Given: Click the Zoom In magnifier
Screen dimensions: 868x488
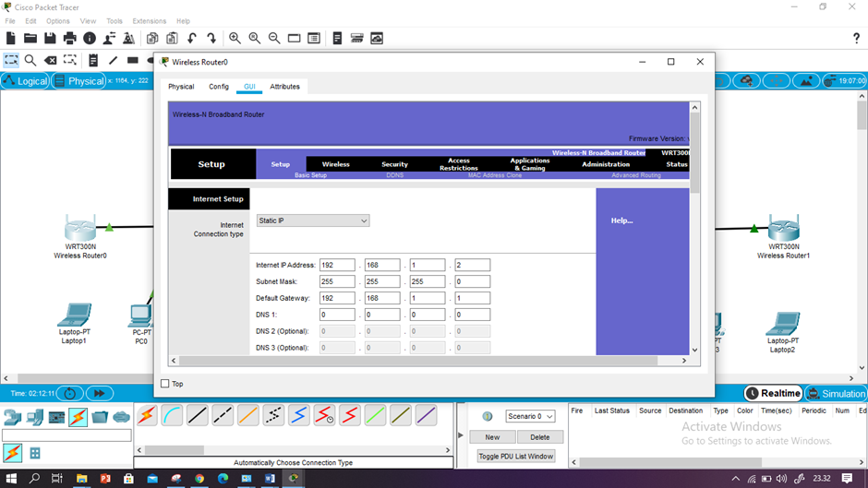Looking at the screenshot, I should pos(235,38).
